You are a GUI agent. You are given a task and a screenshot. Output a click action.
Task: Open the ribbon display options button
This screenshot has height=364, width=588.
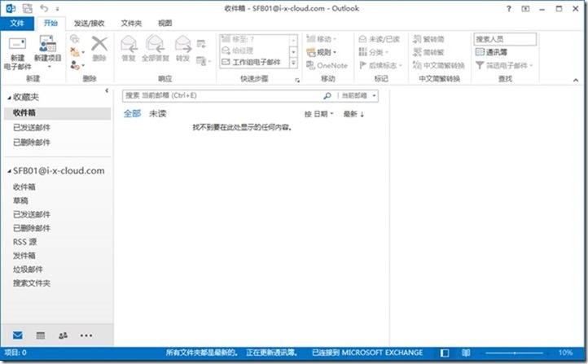click(525, 8)
